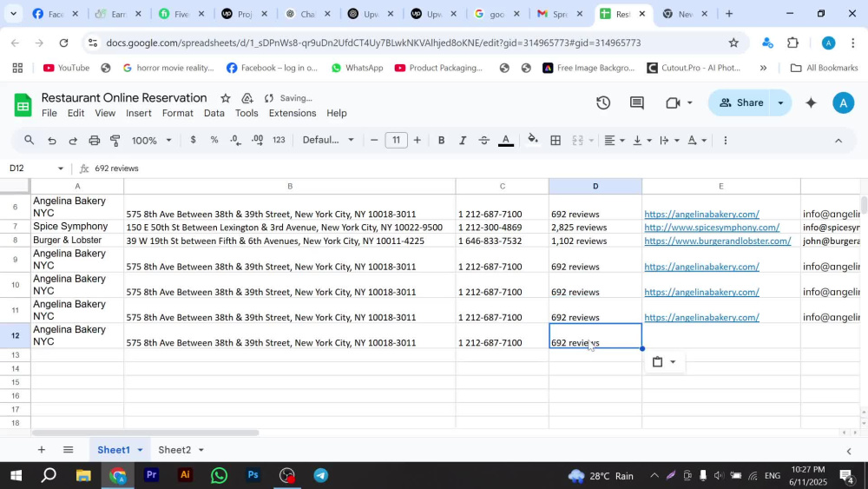This screenshot has height=489, width=868.
Task: Open vertical align dropdown
Action: tap(642, 141)
